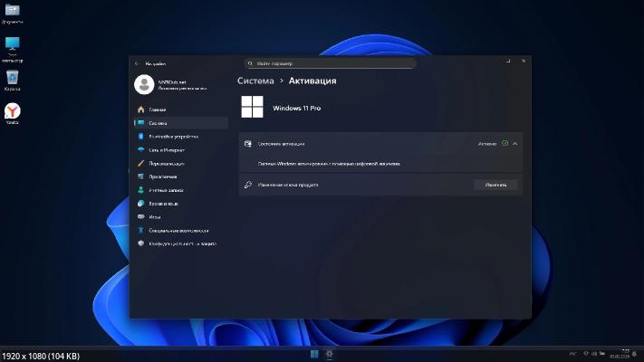Screen dimensions: 644x362
Task: Select Игры in the sidebar
Action: (x=155, y=217)
